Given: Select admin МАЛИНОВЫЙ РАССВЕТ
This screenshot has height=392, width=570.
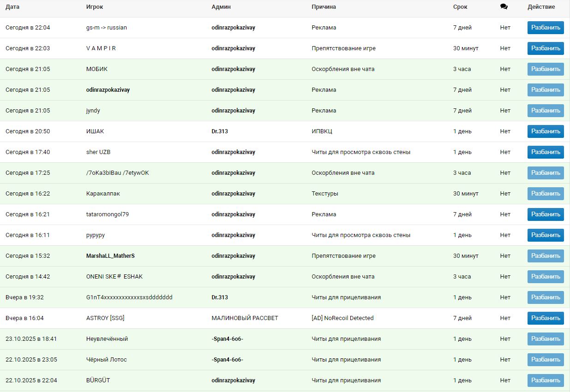Looking at the screenshot, I should [245, 318].
